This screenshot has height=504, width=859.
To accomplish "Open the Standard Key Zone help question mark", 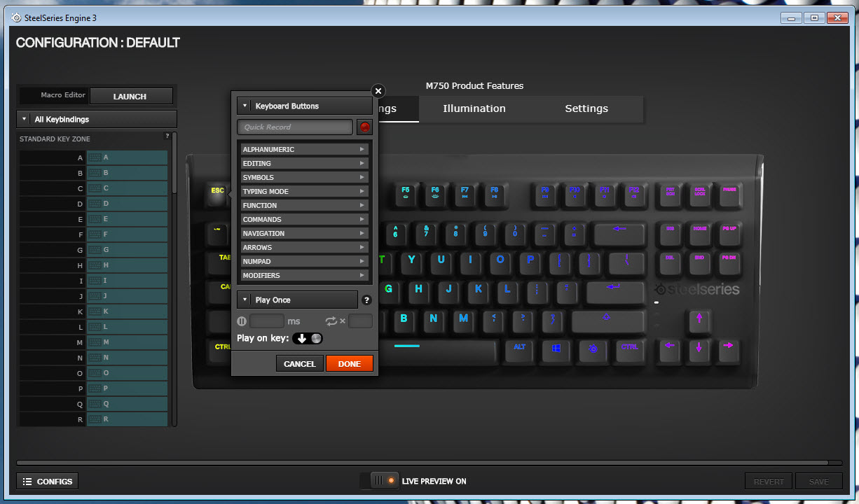I will (x=167, y=136).
